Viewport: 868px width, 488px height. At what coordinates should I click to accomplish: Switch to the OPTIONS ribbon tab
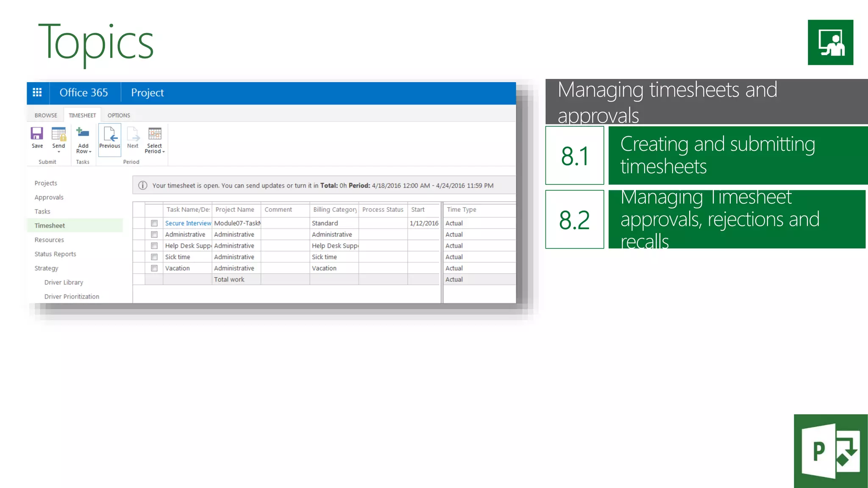pyautogui.click(x=119, y=115)
